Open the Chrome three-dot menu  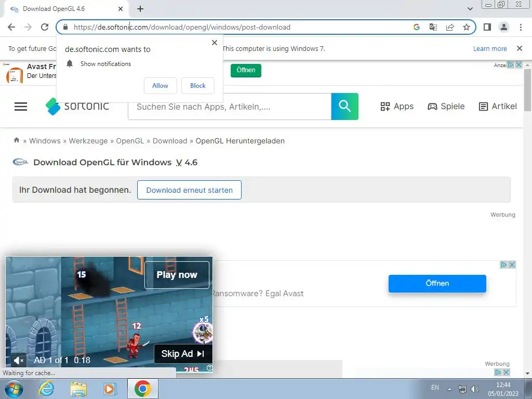point(521,27)
